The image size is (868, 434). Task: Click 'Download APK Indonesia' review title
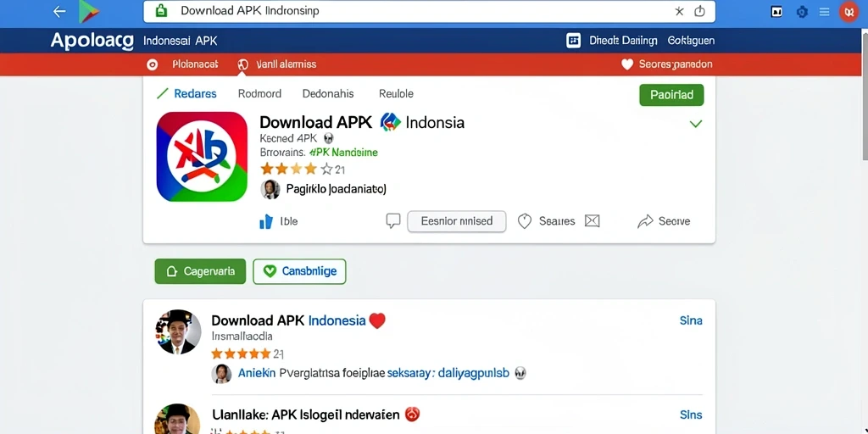[288, 320]
